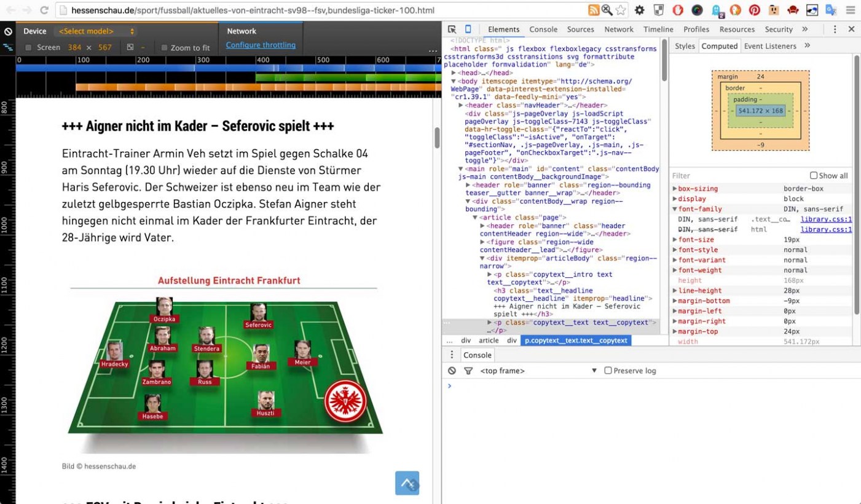Open Chrome hamburger menu

pos(850,10)
